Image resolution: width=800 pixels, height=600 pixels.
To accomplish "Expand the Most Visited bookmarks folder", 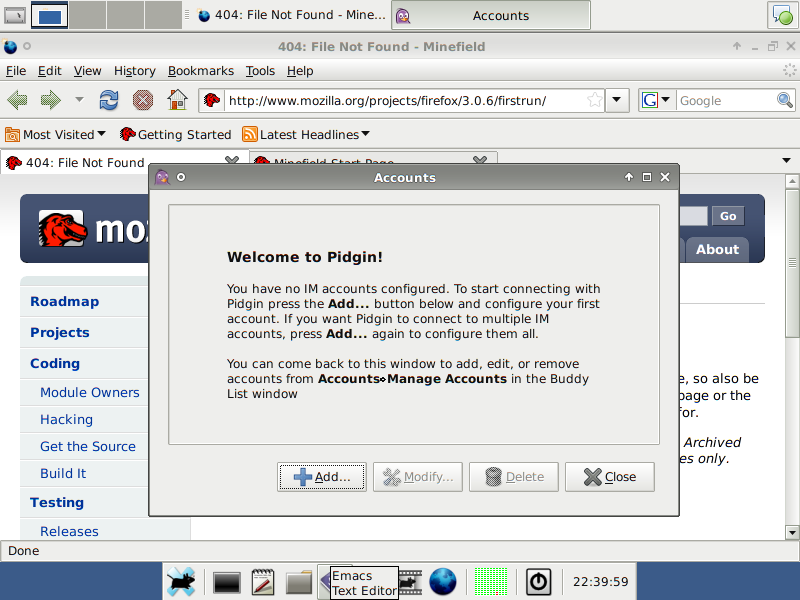I will (55, 134).
